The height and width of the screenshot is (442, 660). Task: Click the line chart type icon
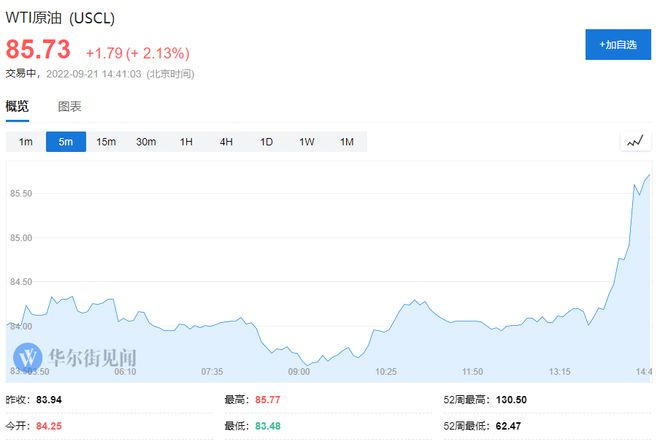coord(635,142)
